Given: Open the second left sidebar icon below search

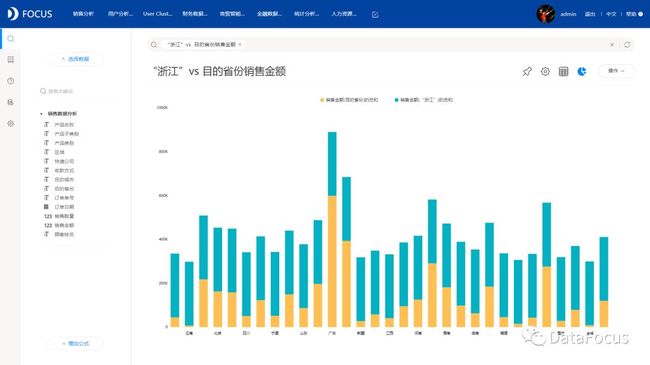Looking at the screenshot, I should coord(11,60).
